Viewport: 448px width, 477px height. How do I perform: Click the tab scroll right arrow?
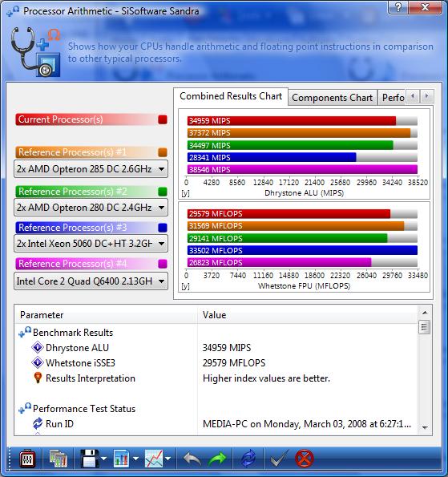click(x=426, y=96)
